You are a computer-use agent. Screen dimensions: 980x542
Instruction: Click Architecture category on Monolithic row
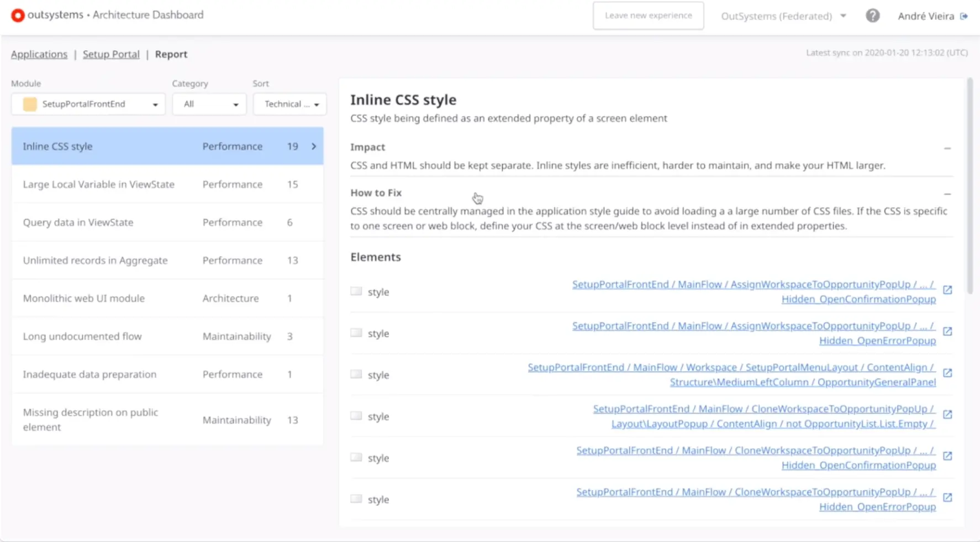coord(230,298)
